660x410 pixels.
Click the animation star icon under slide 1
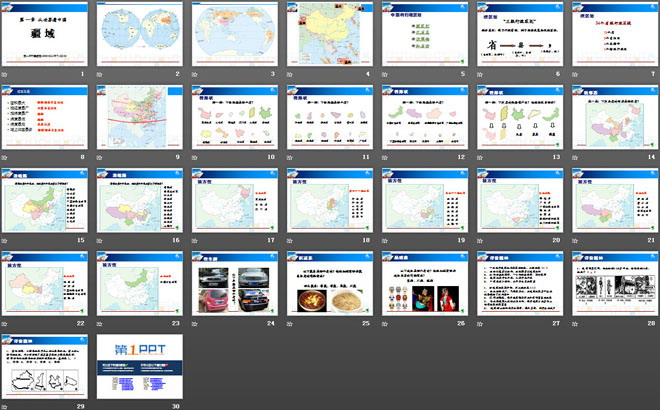point(5,75)
